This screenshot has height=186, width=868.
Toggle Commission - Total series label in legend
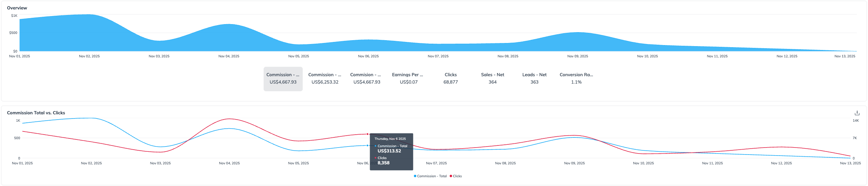click(x=432, y=176)
